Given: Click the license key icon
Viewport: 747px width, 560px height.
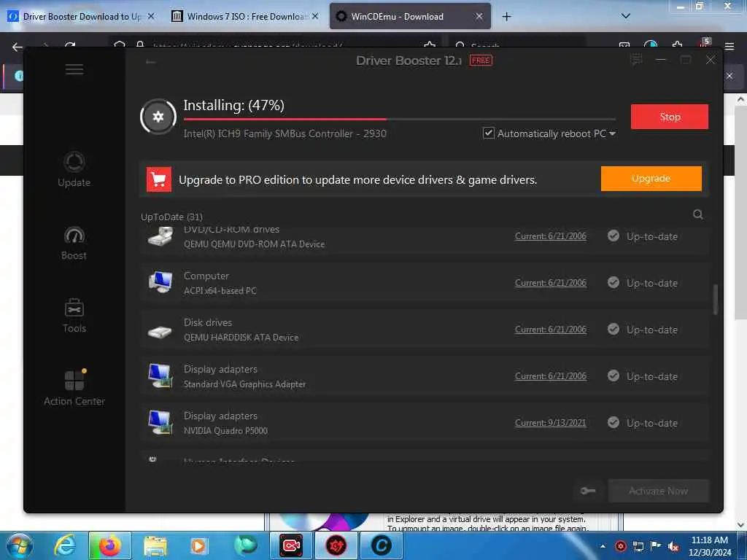Looking at the screenshot, I should pyautogui.click(x=588, y=491).
